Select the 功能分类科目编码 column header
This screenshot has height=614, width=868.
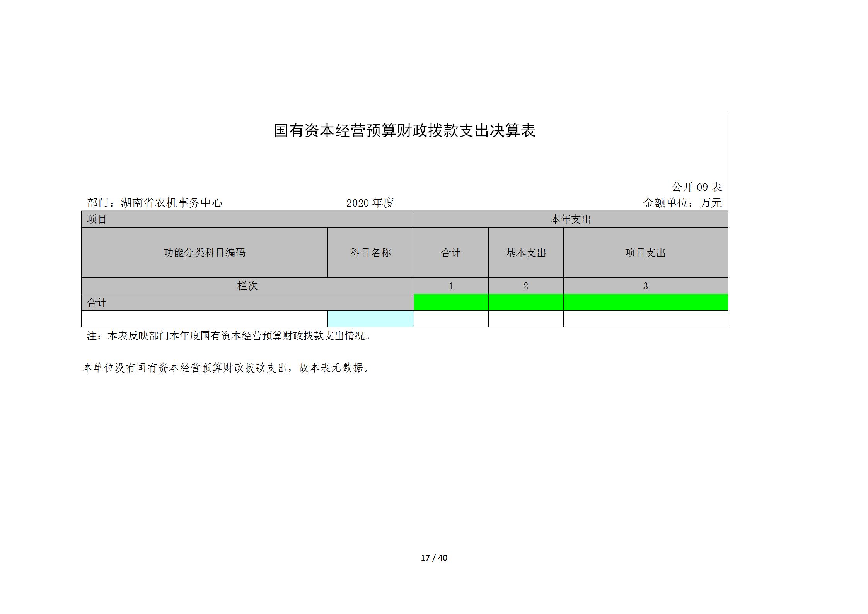click(x=204, y=253)
